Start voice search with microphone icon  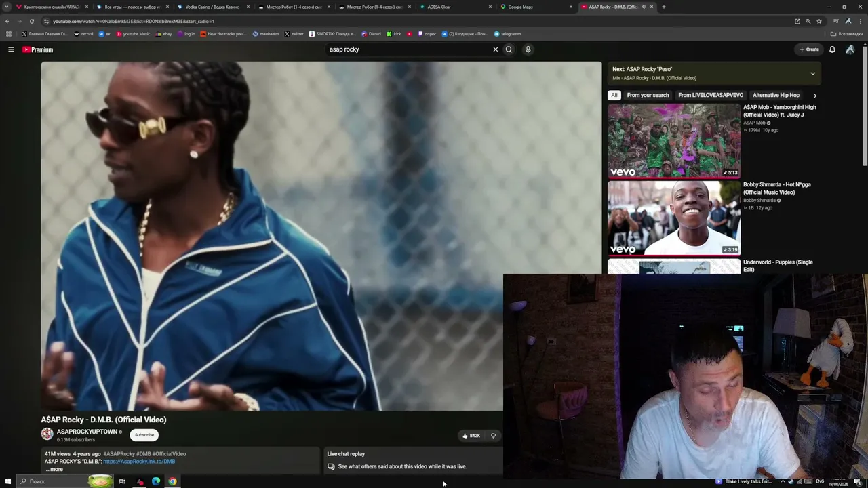(528, 49)
